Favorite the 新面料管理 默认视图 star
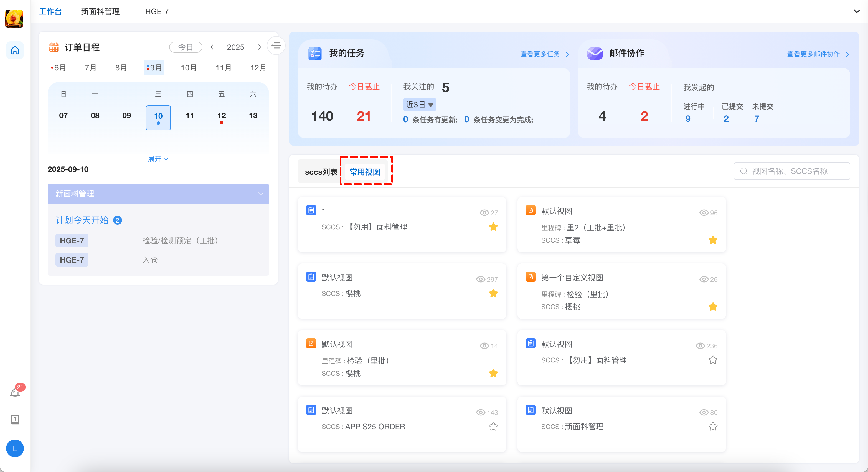This screenshot has height=472, width=868. click(x=713, y=427)
